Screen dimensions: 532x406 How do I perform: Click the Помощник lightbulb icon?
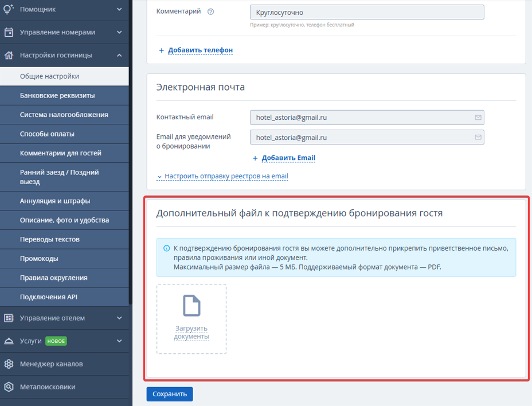coord(9,9)
